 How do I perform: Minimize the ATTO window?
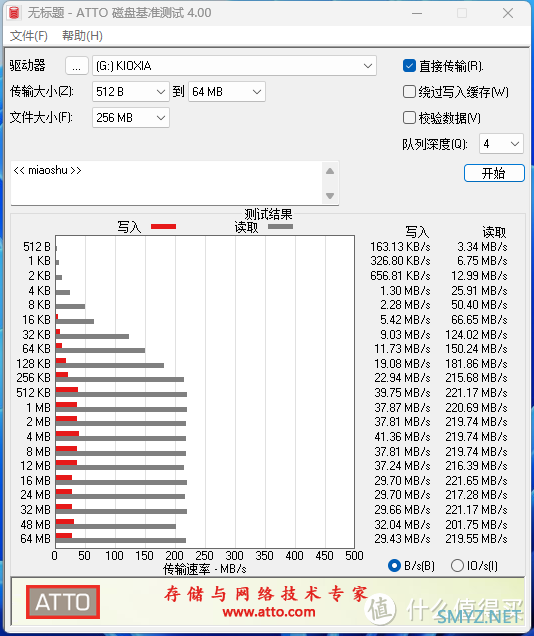417,13
